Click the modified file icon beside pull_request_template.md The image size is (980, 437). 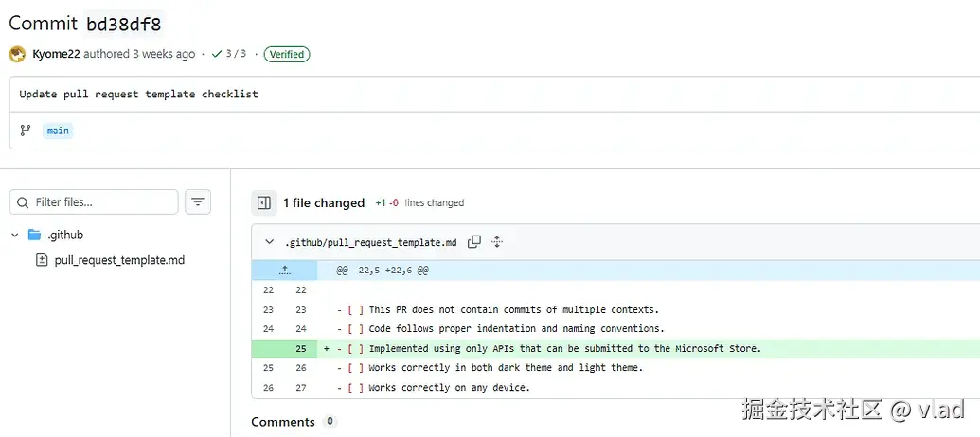42,260
